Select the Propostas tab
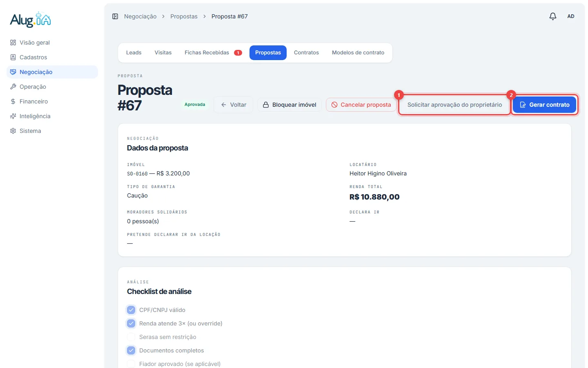This screenshot has height=368, width=588. pos(268,53)
